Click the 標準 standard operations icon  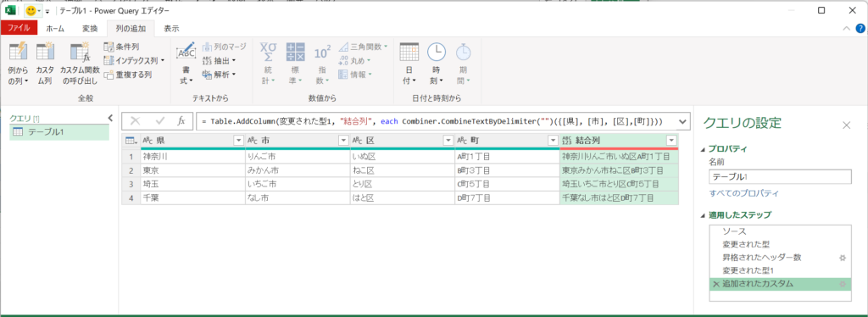[x=295, y=53]
